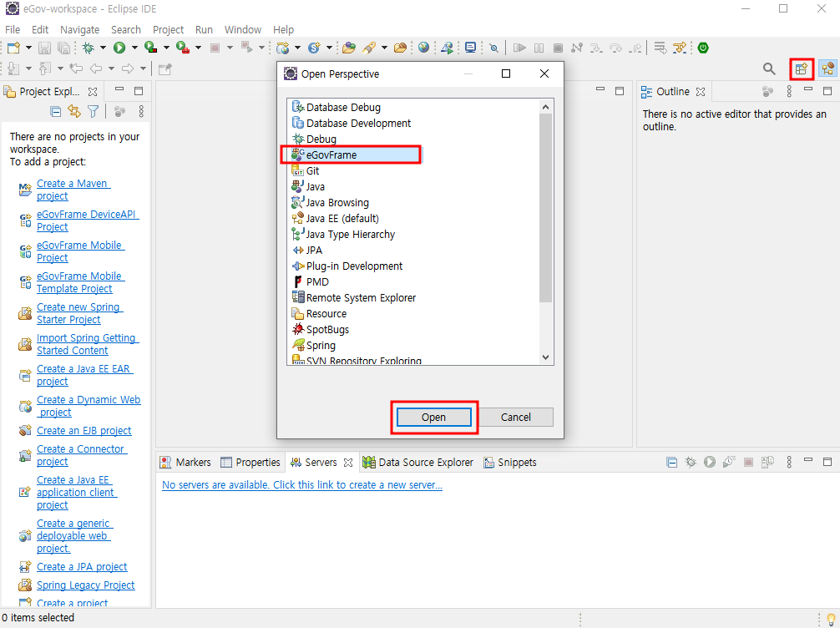Image resolution: width=840 pixels, height=628 pixels.
Task: Click the Debug bug toolbar icon
Action: [89, 48]
